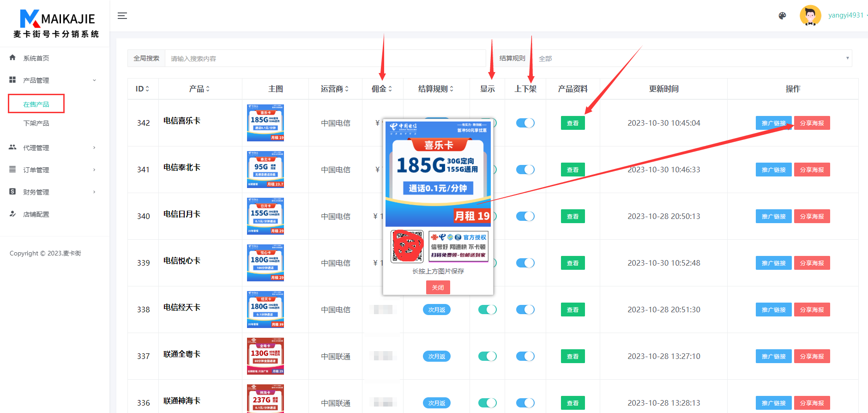Click the shop settings icon beside 店铺配置
This screenshot has height=413, width=868.
coord(12,214)
